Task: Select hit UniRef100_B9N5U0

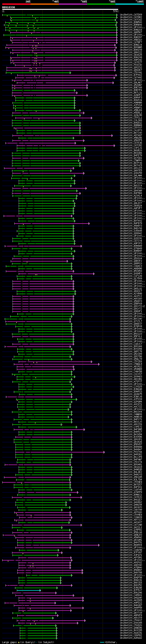Action: point(131,22)
